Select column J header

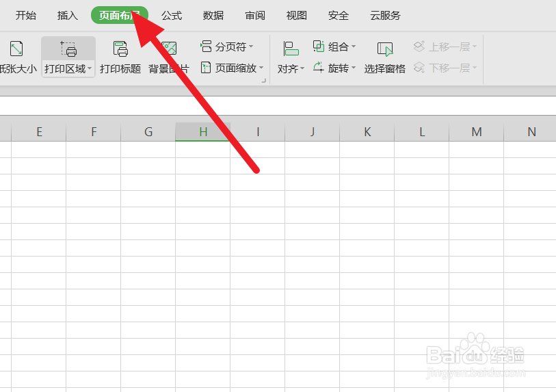point(313,132)
